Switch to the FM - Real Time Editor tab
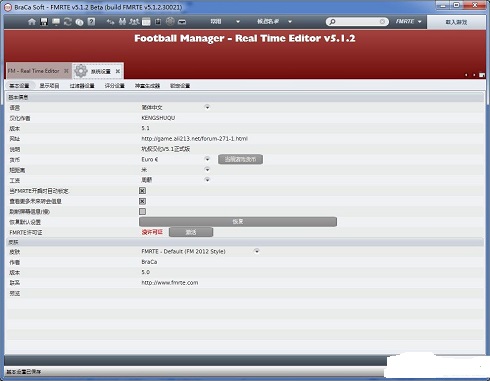 pos(34,71)
